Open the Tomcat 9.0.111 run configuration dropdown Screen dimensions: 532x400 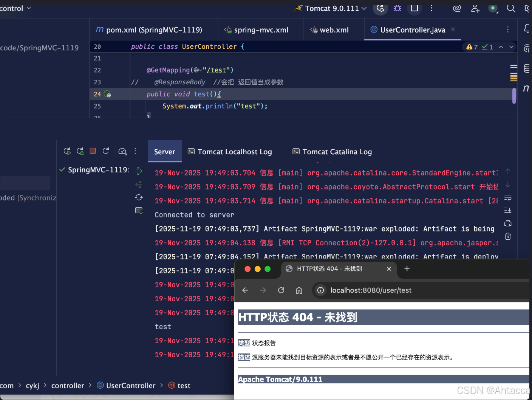point(331,8)
